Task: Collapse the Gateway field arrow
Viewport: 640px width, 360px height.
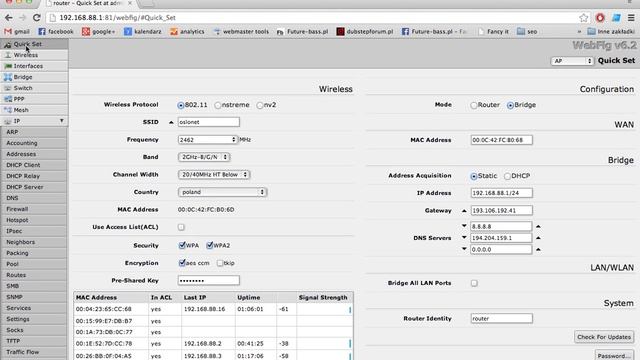Action: click(x=464, y=211)
